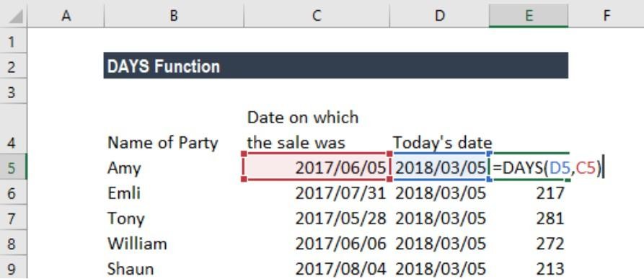
Task: Click the cell showing 213
Action: (529, 268)
